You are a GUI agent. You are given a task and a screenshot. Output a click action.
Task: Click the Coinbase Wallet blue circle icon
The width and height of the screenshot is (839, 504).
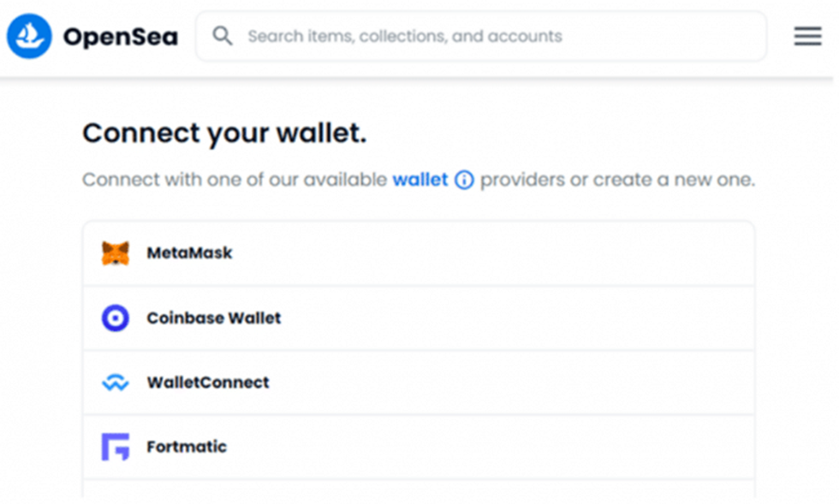pos(116,317)
